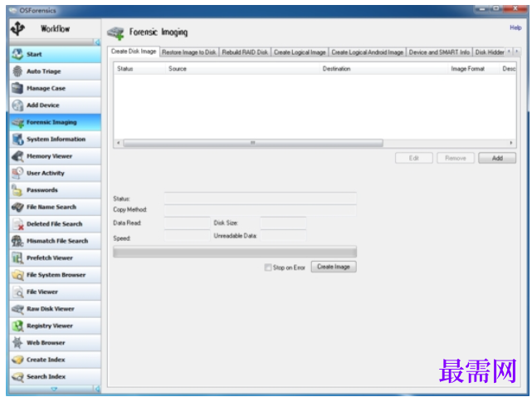Viewport: 532px width, 397px height.
Task: Click the Source column header
Action: [x=242, y=69]
